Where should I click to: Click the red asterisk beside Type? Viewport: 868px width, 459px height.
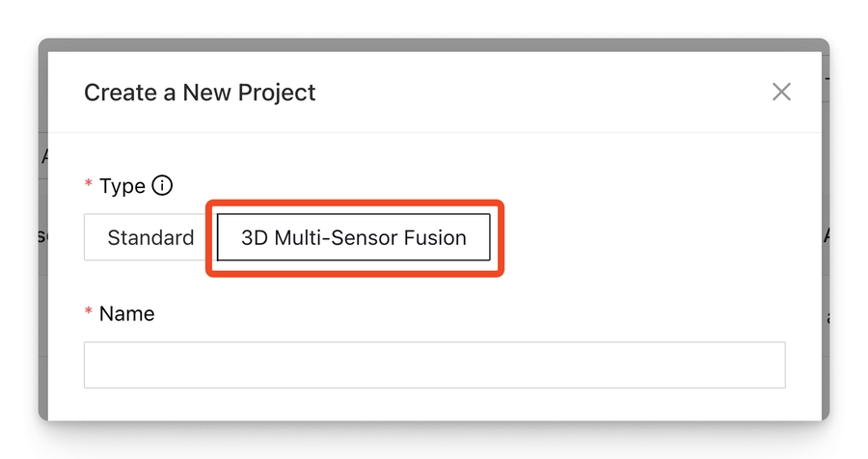[89, 186]
